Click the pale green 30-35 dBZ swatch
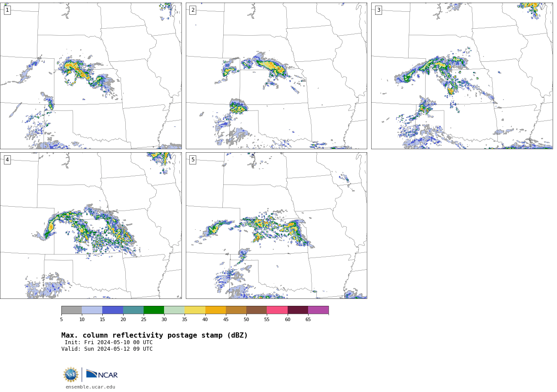This screenshot has height=392, width=557. coord(174,310)
